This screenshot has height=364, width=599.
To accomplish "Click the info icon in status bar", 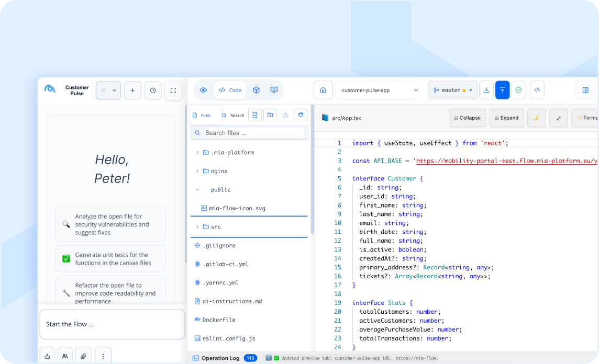I will coord(269,358).
